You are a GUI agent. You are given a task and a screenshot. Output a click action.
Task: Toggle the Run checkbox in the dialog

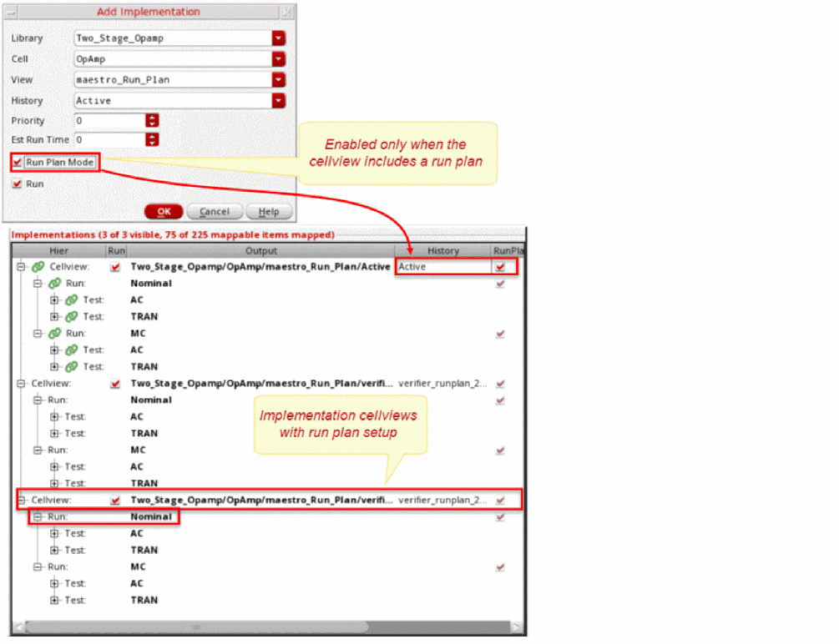click(x=18, y=184)
